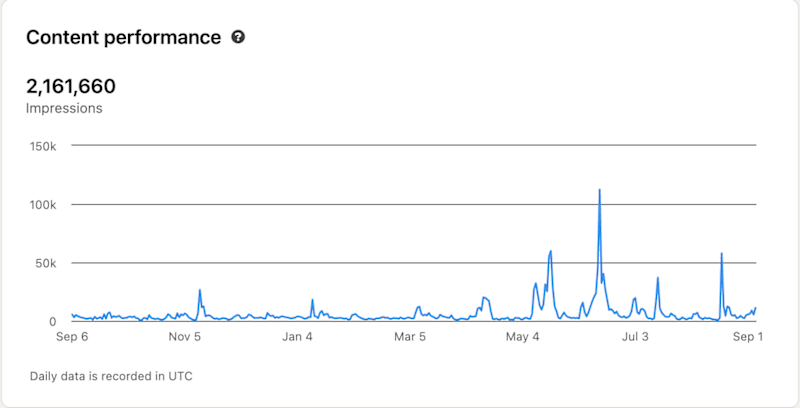Screen dimensions: 800x408
Task: Click the Content performance help icon
Action: coord(238,37)
